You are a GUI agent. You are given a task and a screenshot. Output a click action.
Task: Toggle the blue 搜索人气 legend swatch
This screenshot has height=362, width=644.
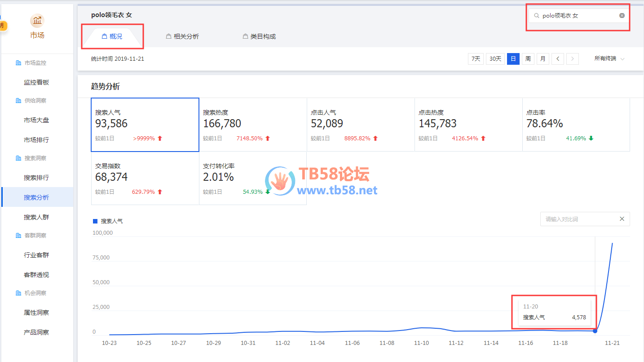[95, 221]
